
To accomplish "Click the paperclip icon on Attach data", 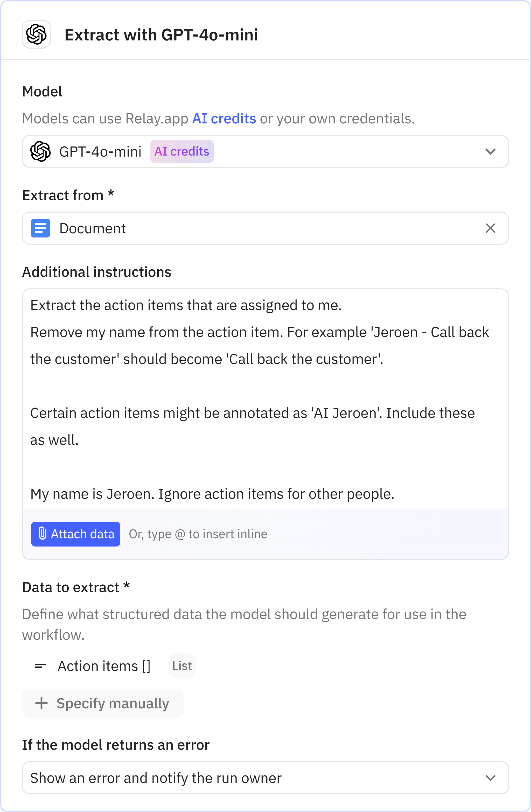I will click(42, 534).
